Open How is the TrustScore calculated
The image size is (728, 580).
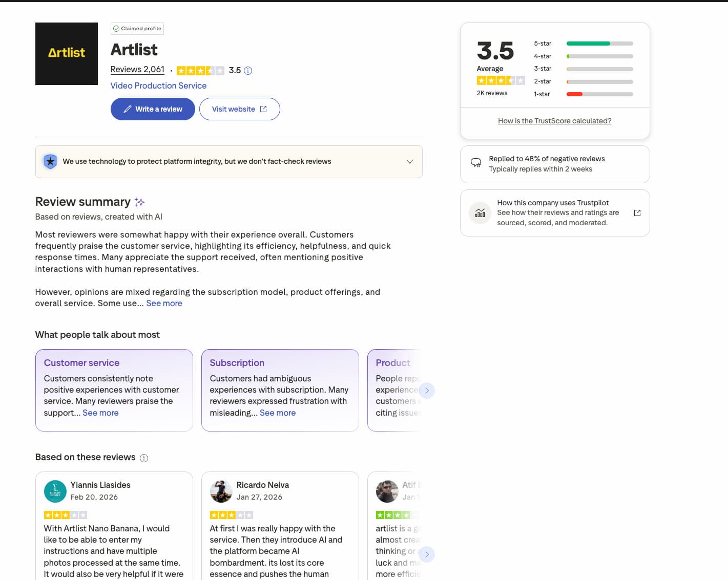pyautogui.click(x=554, y=120)
